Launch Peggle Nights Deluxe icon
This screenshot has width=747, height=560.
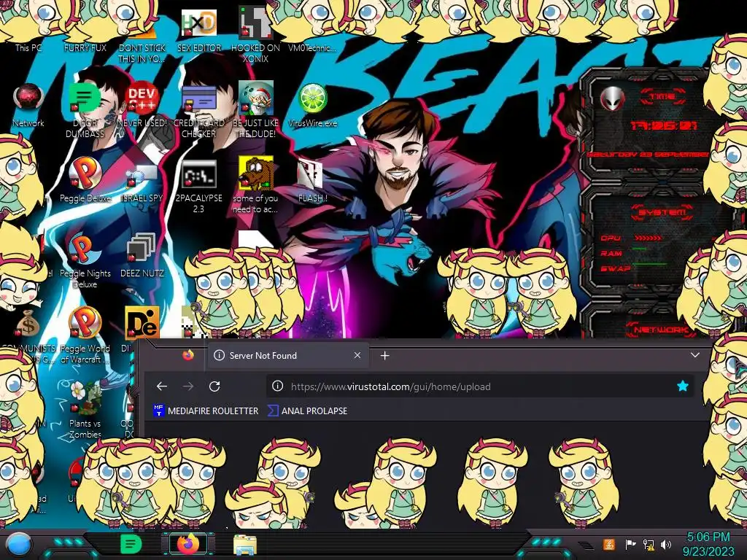(x=85, y=249)
